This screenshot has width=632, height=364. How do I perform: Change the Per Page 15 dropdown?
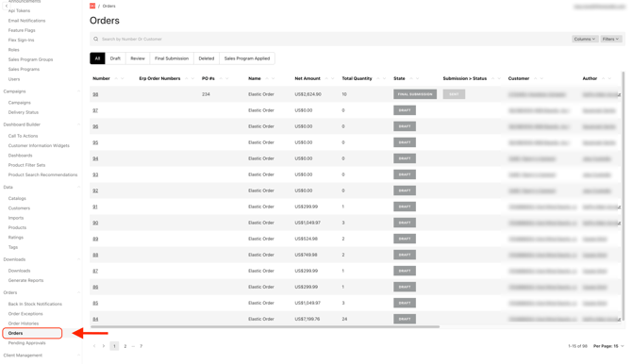tap(608, 346)
